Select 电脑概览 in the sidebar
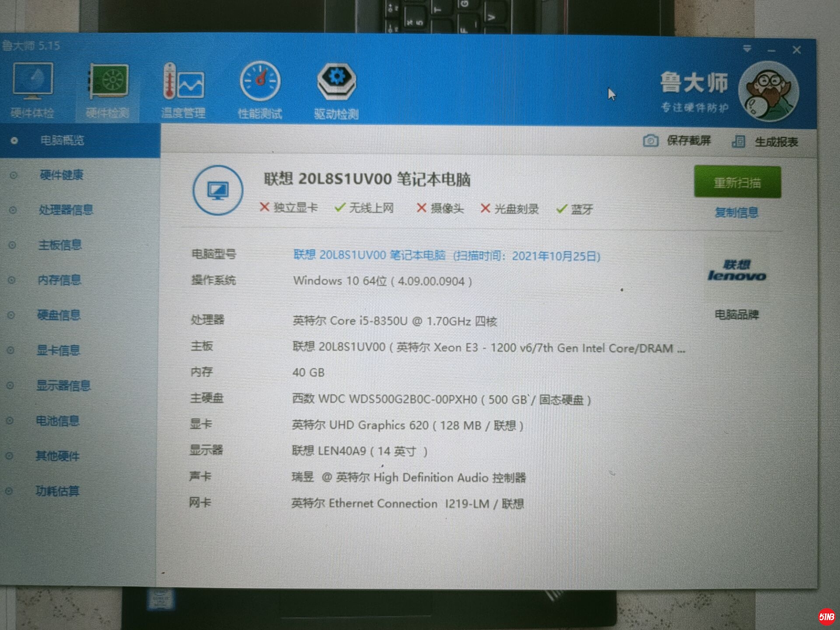 (62, 140)
